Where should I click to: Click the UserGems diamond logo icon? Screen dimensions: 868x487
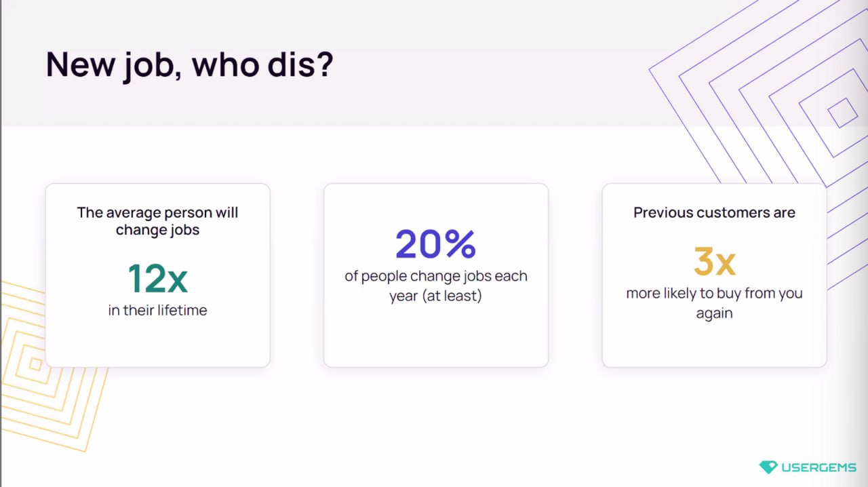pyautogui.click(x=768, y=467)
